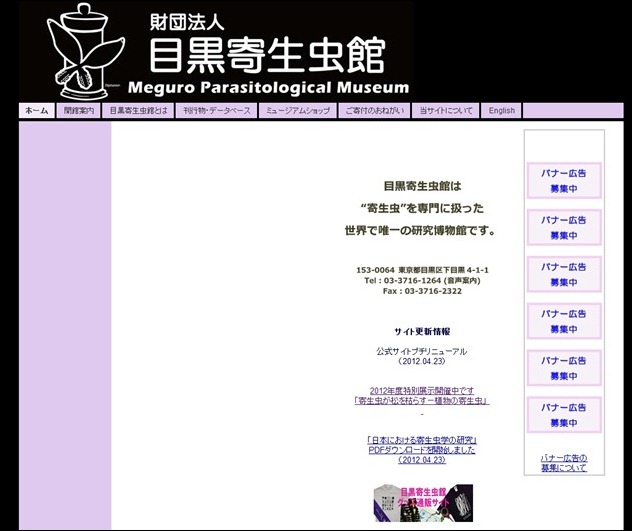The height and width of the screenshot is (531, 632).
Task: Click the Meguro Parasitological Museum text
Action: (x=268, y=87)
